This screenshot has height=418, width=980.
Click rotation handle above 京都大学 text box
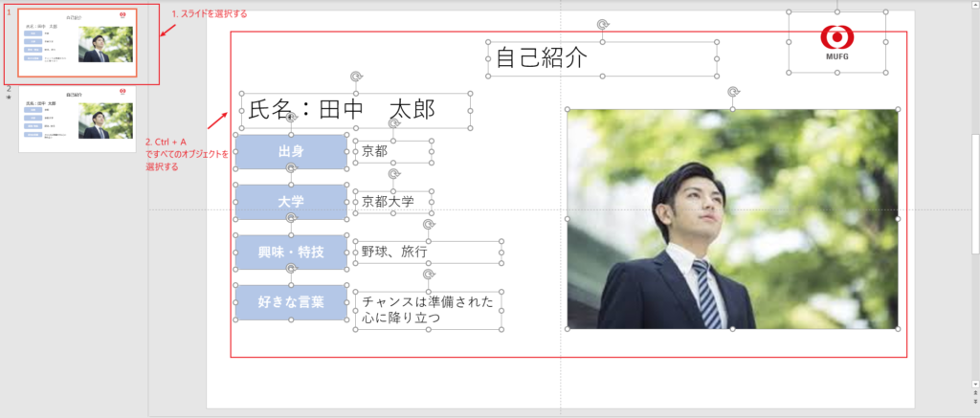click(x=393, y=174)
